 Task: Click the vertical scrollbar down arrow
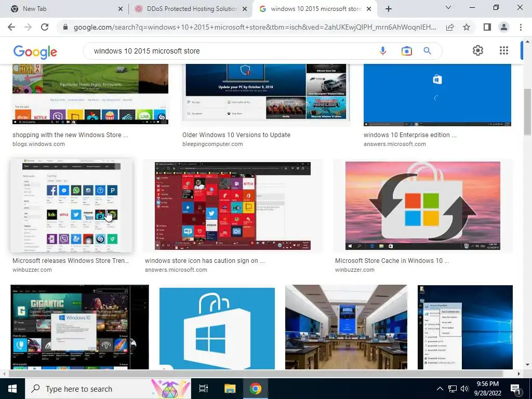(527, 365)
